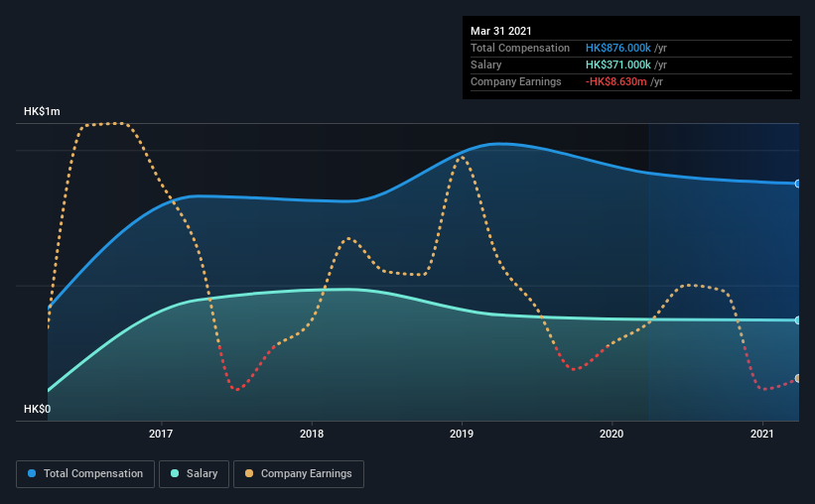The width and height of the screenshot is (815, 504).
Task: Click the orange Company Earnings legend dot
Action: 249,473
